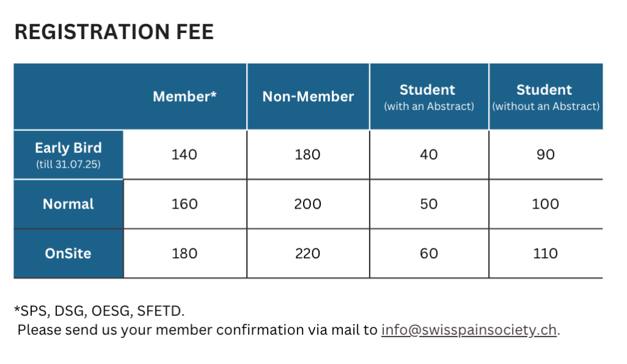Image resolution: width=627 pixels, height=364 pixels.
Task: Select the OnSite row label
Action: (69, 253)
